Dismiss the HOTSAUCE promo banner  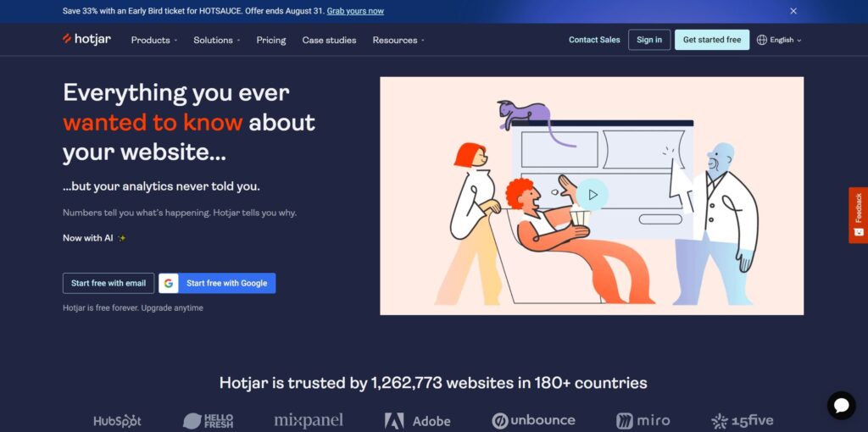pos(793,11)
